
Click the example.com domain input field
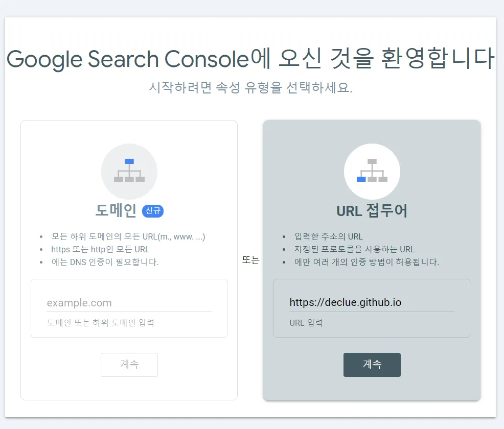[x=129, y=303]
